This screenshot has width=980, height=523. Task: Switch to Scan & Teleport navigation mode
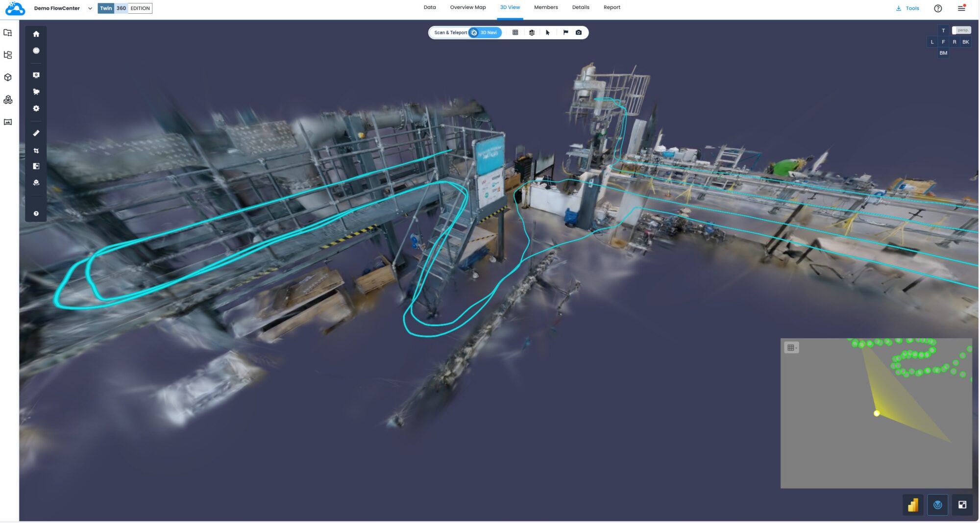(x=450, y=32)
